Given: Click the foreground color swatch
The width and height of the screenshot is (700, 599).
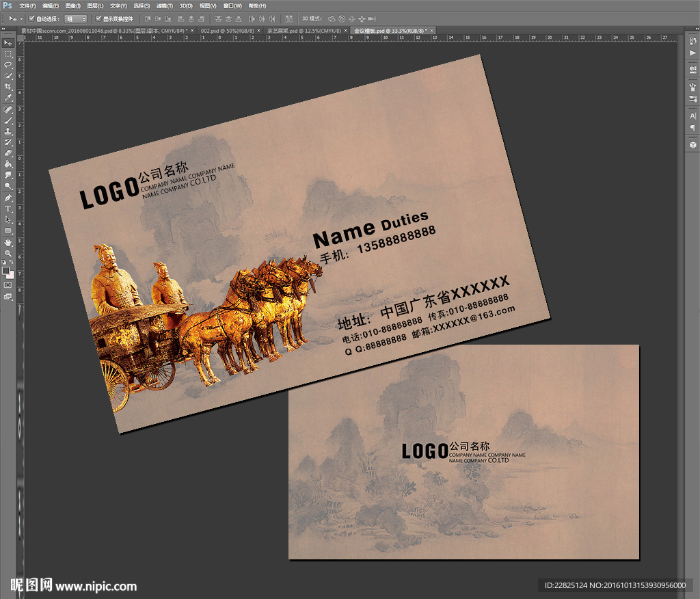Looking at the screenshot, I should [x=5, y=270].
